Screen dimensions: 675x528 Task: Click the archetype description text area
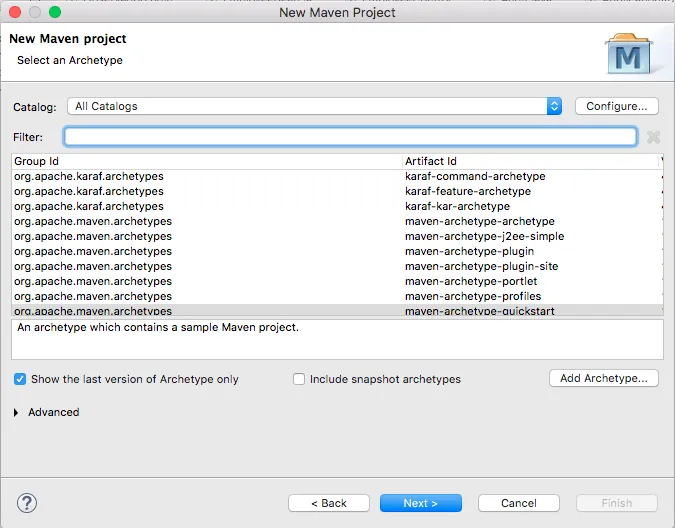click(338, 340)
